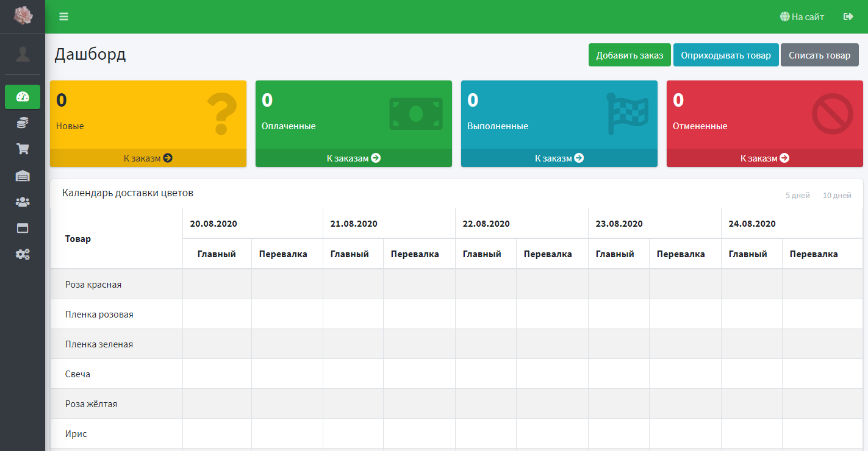Click the arrow icon in Новые card footer
This screenshot has width=868, height=451.
(168, 158)
